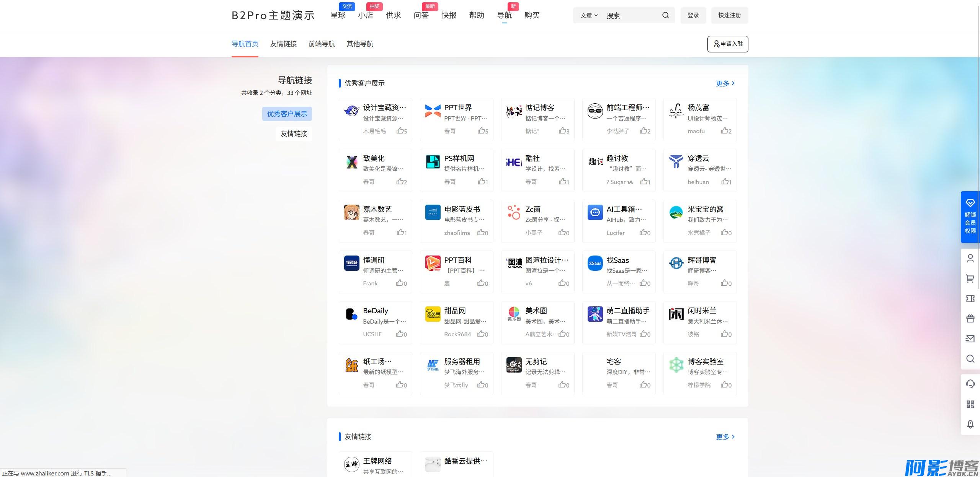The height and width of the screenshot is (477, 980).
Task: Open the QR code sidebar icon
Action: pos(970,404)
